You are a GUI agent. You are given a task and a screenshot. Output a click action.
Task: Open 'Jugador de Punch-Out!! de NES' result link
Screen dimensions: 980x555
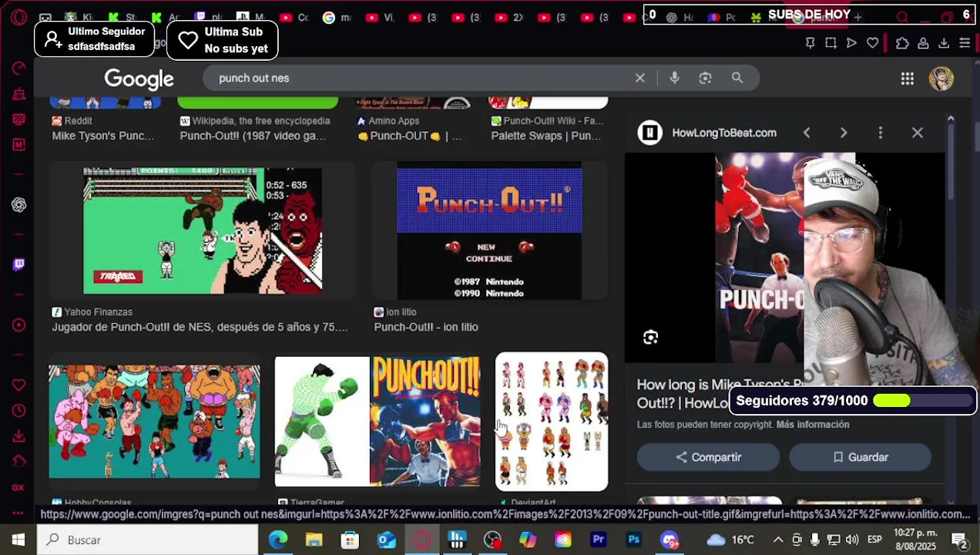point(200,327)
